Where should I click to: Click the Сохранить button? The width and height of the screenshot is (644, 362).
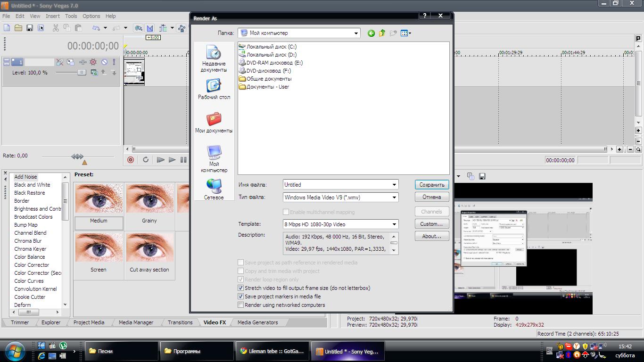432,185
